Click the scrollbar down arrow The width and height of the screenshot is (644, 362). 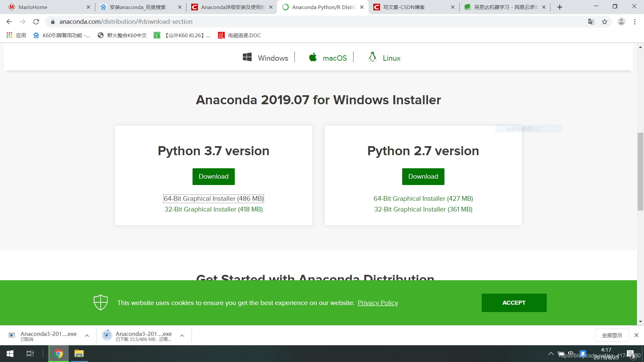pos(640,321)
